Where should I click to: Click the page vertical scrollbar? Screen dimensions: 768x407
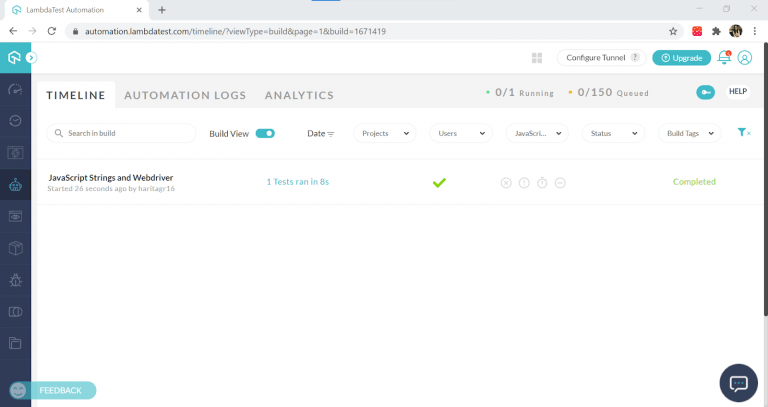(x=765, y=179)
